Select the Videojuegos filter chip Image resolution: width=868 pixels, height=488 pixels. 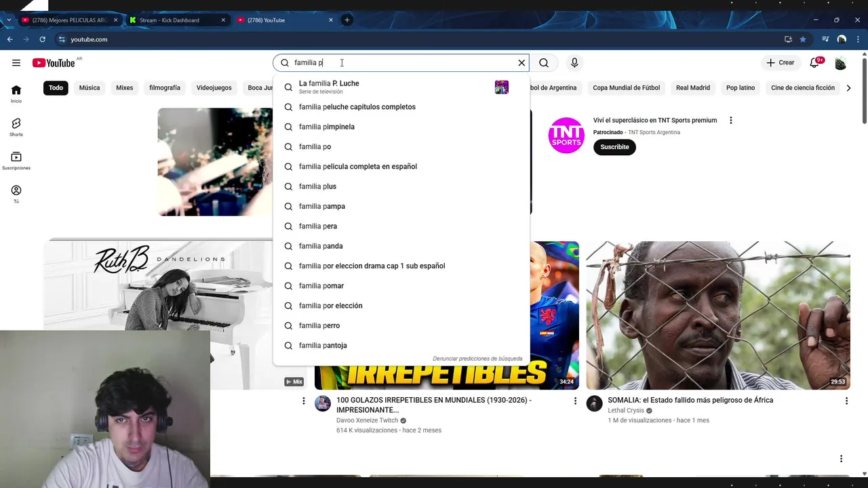[214, 87]
